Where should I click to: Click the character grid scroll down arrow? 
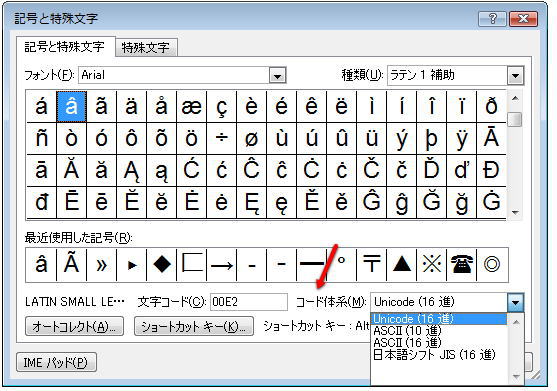coord(515,212)
